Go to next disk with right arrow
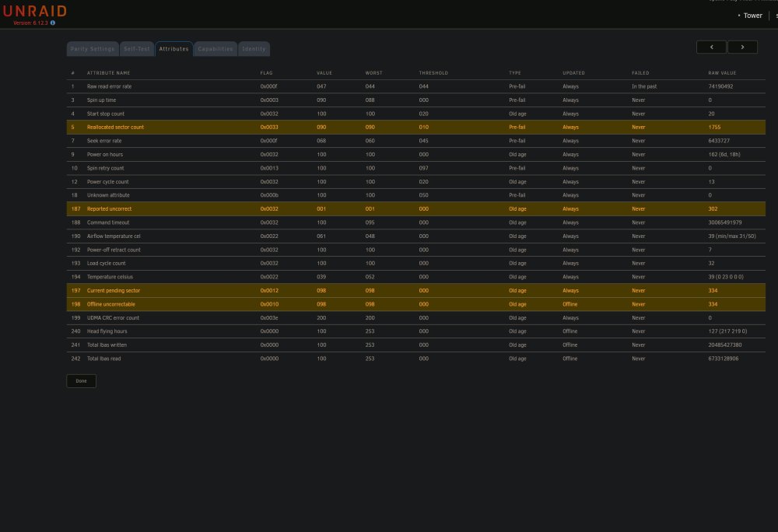 pos(742,47)
